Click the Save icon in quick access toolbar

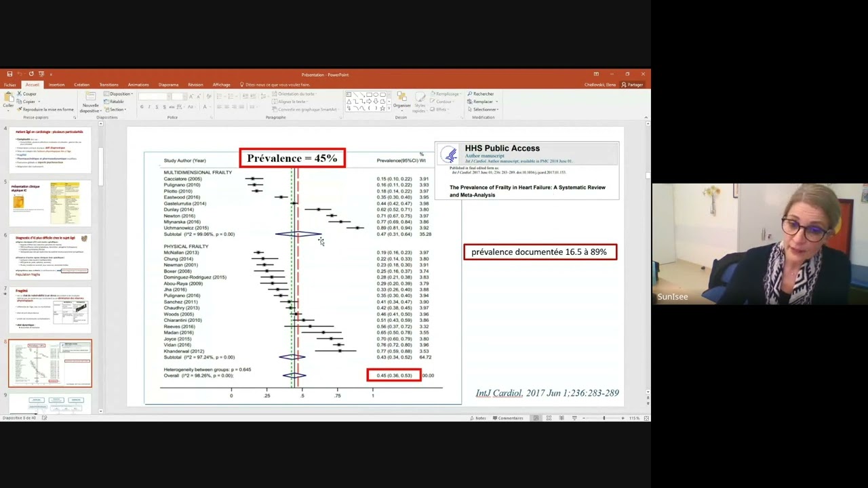point(9,74)
